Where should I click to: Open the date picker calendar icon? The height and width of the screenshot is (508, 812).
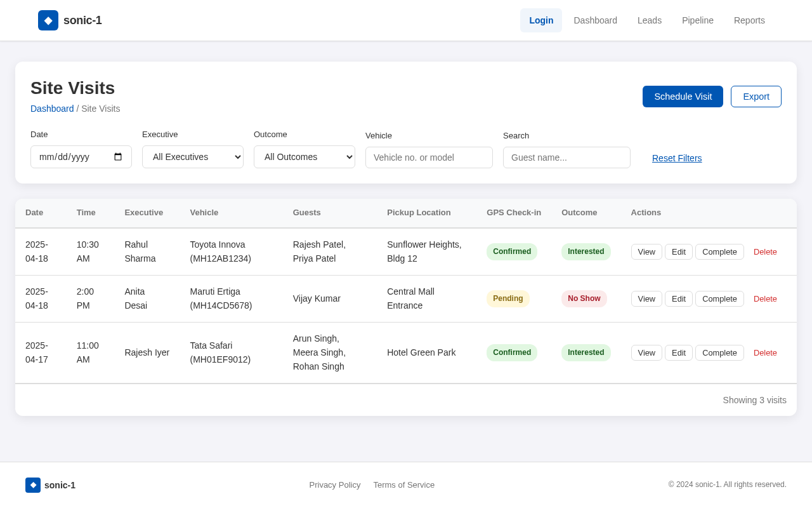pos(118,157)
